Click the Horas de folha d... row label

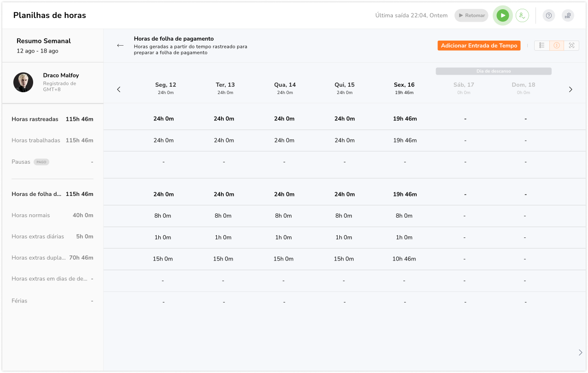tap(36, 194)
